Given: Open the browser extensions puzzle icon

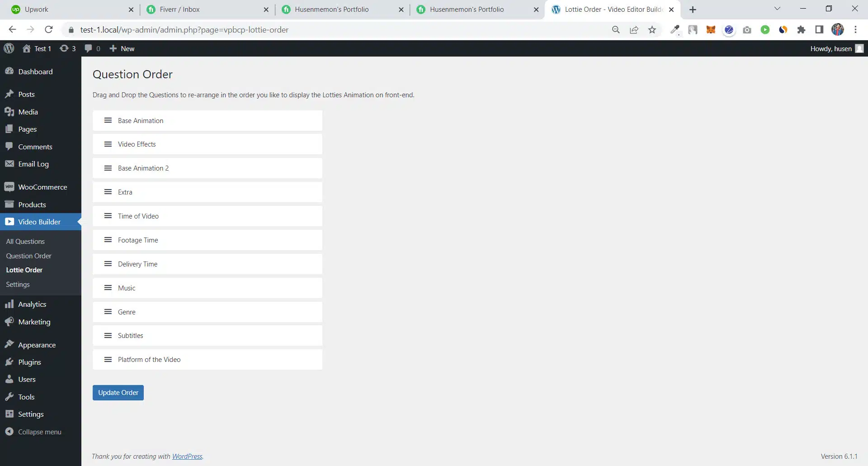Looking at the screenshot, I should 801,30.
